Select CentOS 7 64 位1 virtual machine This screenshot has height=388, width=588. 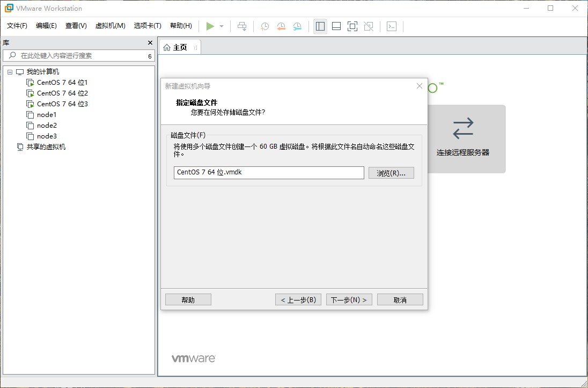pos(62,83)
